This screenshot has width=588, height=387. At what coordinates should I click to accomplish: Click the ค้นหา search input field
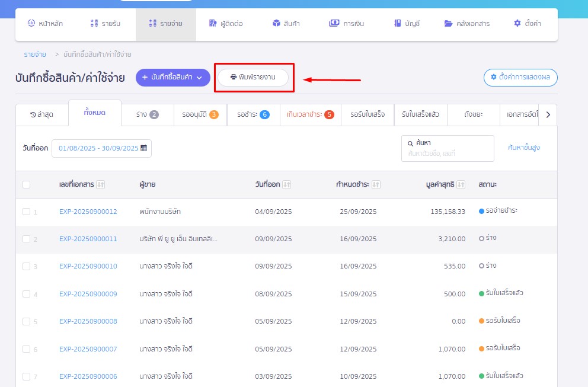pos(448,149)
